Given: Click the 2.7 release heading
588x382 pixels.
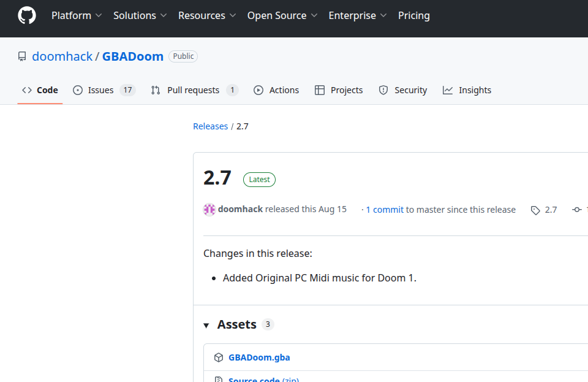Looking at the screenshot, I should click(217, 178).
